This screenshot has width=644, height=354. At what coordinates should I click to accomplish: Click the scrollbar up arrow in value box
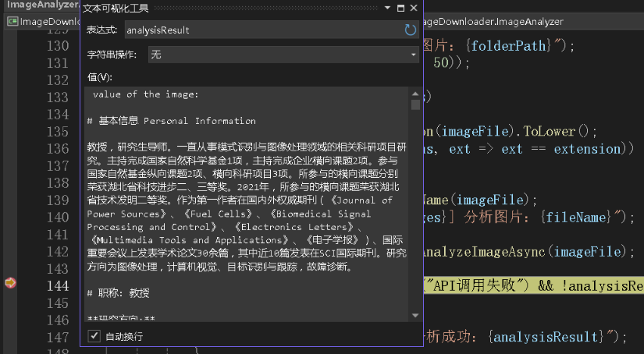point(415,94)
